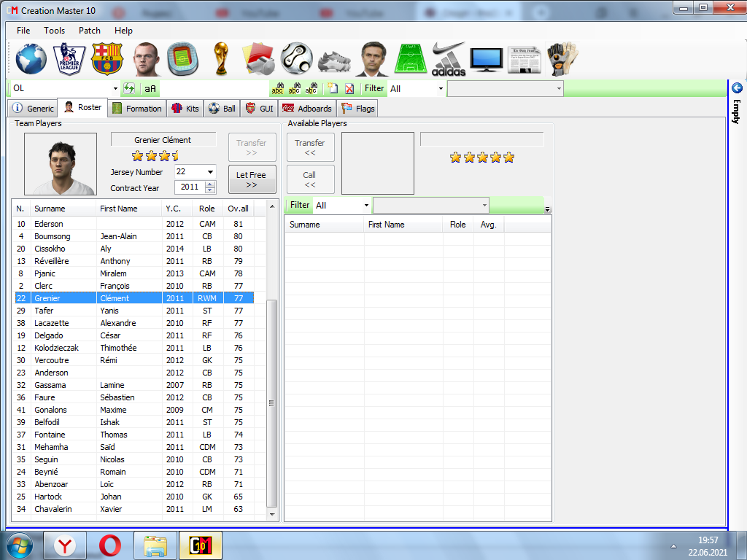Click the Let Free button
The image size is (747, 560).
click(252, 179)
